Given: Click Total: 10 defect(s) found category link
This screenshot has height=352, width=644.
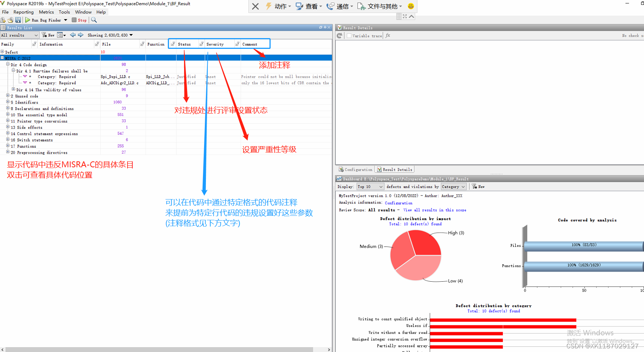Looking at the screenshot, I should pyautogui.click(x=494, y=311).
